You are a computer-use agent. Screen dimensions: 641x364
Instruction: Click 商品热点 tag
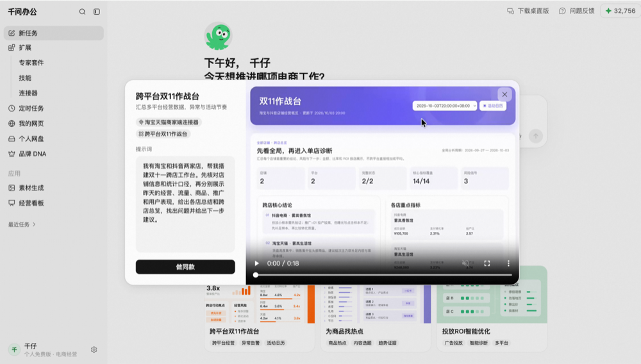pos(337,343)
